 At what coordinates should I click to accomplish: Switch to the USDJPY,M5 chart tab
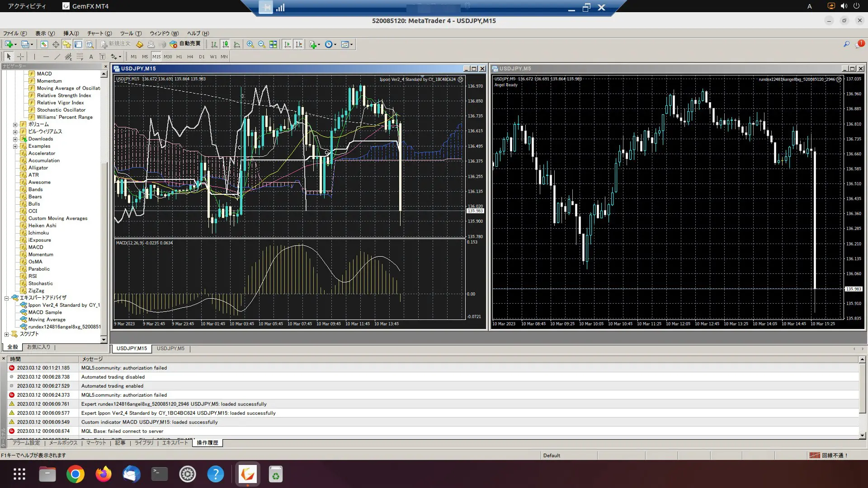170,348
